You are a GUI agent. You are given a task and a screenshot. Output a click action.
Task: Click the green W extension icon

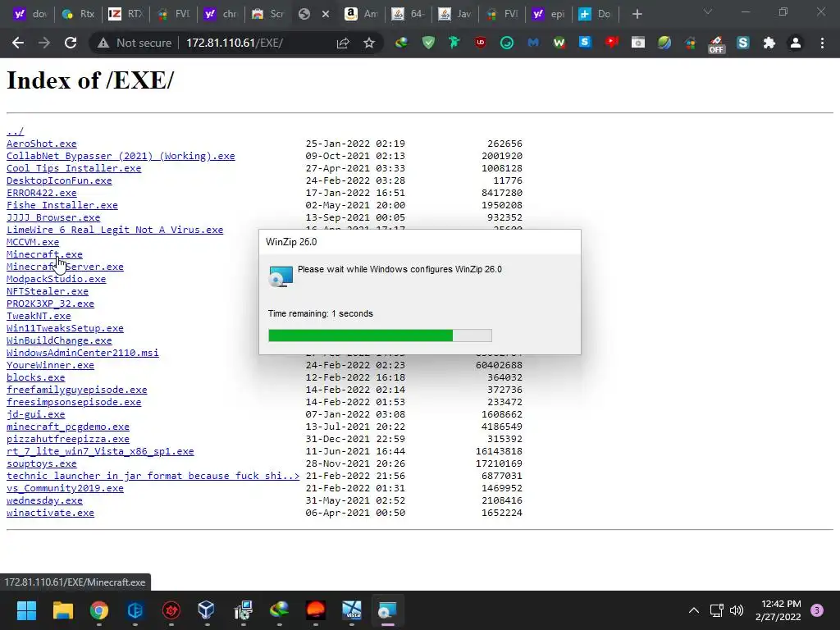[559, 43]
